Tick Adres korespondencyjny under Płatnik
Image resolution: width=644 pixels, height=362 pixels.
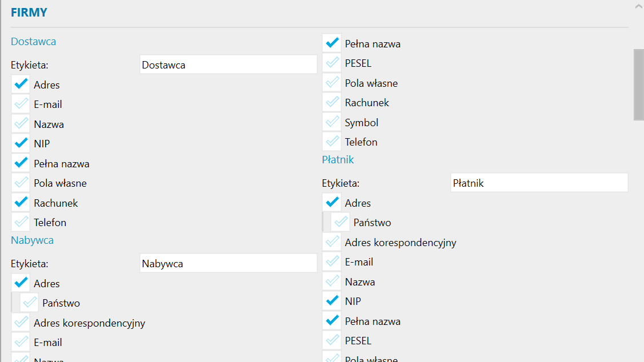332,242
